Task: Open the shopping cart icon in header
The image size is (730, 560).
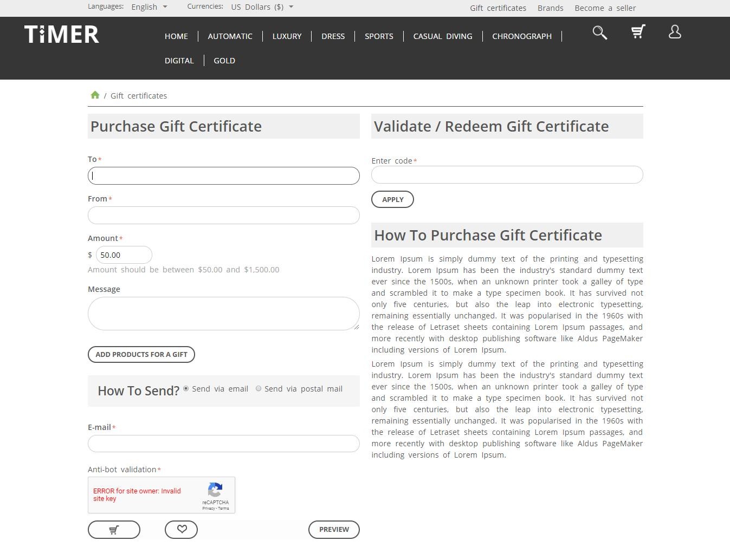Action: [638, 32]
